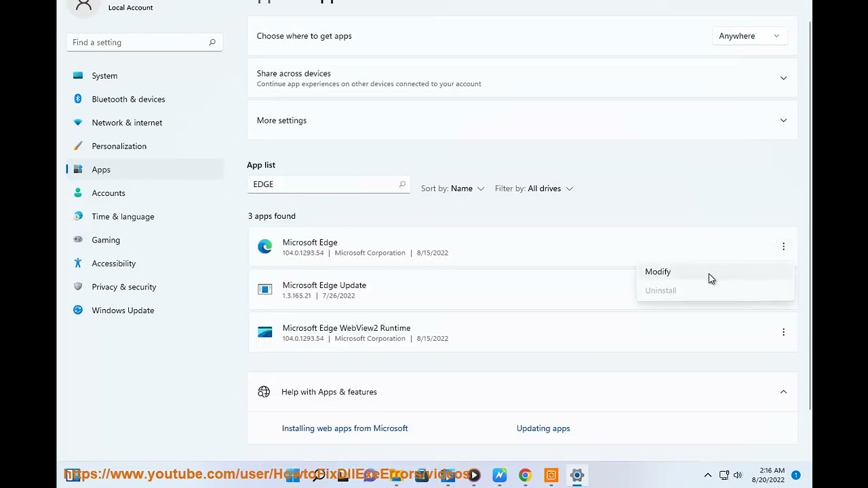
Task: Click the Find a setting search field
Action: [144, 42]
